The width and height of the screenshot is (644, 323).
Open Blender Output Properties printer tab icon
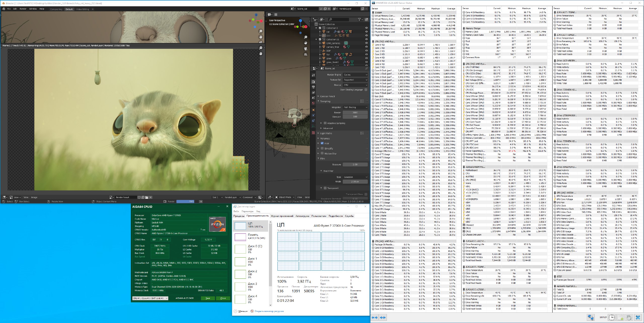(x=313, y=87)
